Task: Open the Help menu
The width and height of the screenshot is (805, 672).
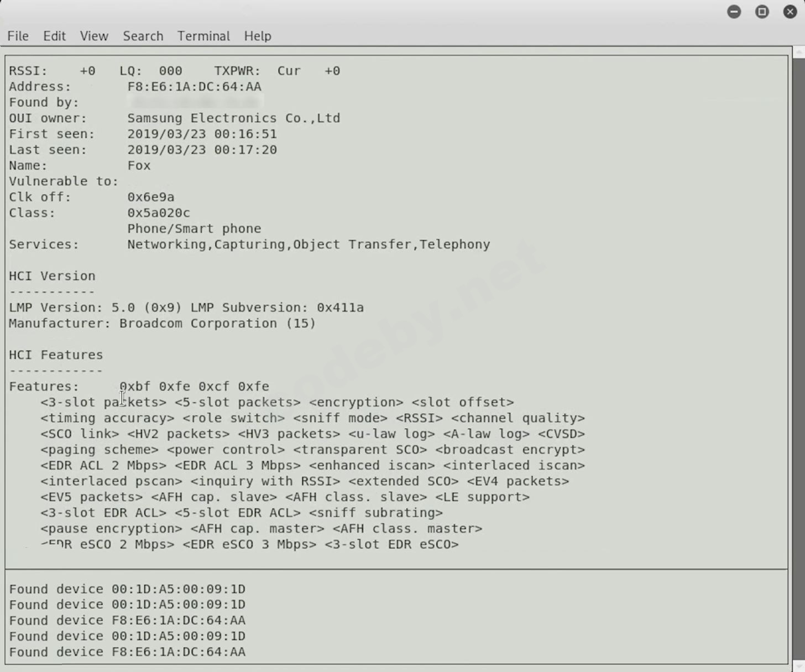Action: point(258,35)
